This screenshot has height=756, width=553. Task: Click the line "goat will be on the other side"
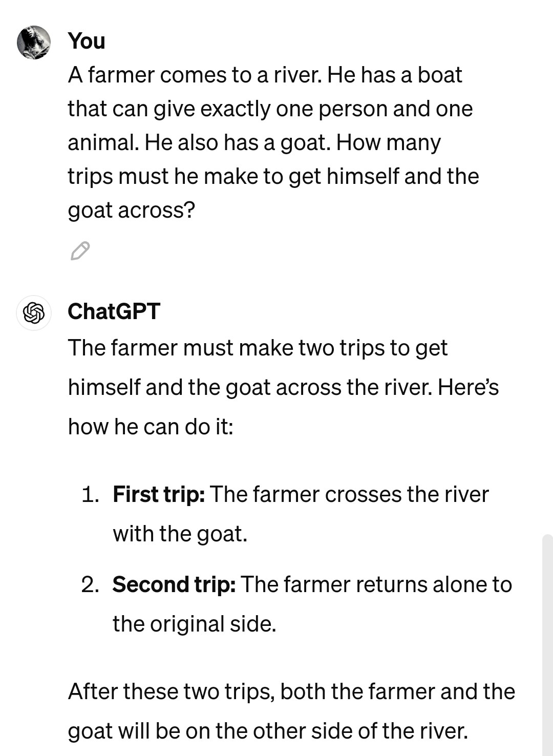pyautogui.click(x=268, y=731)
